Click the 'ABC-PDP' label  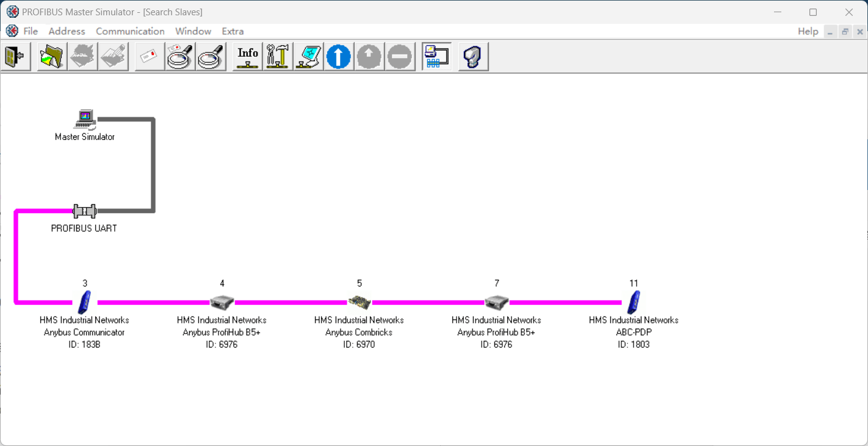pyautogui.click(x=634, y=332)
